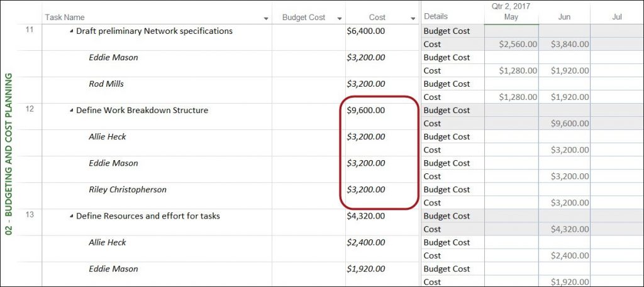Open the Task Name column filter dropdown
This screenshot has width=644, height=287.
(266, 18)
